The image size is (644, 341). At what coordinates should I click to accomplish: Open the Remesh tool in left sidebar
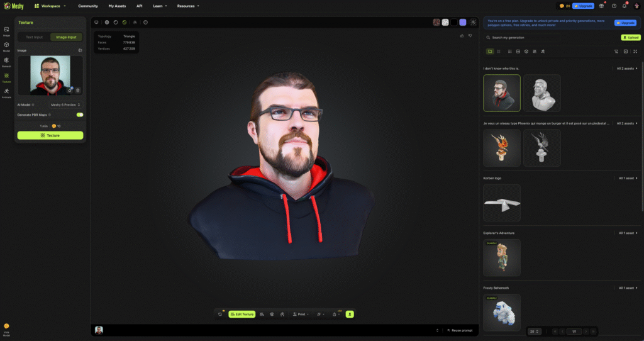(6, 61)
